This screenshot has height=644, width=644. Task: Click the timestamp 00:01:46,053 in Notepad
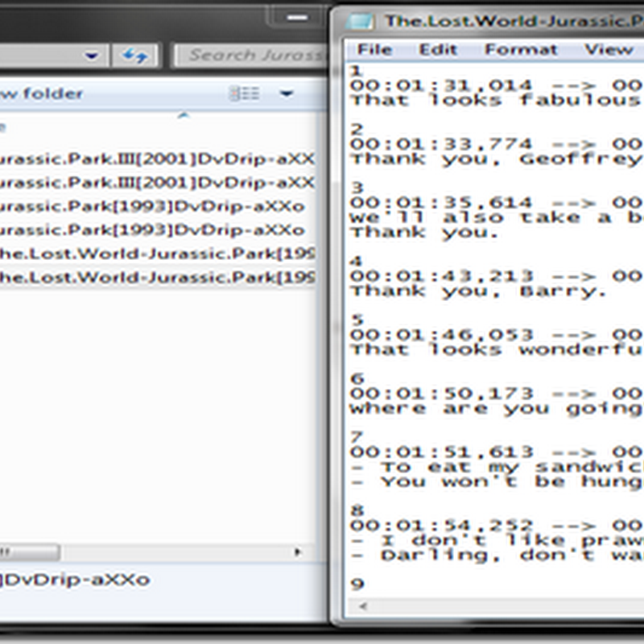point(441,336)
